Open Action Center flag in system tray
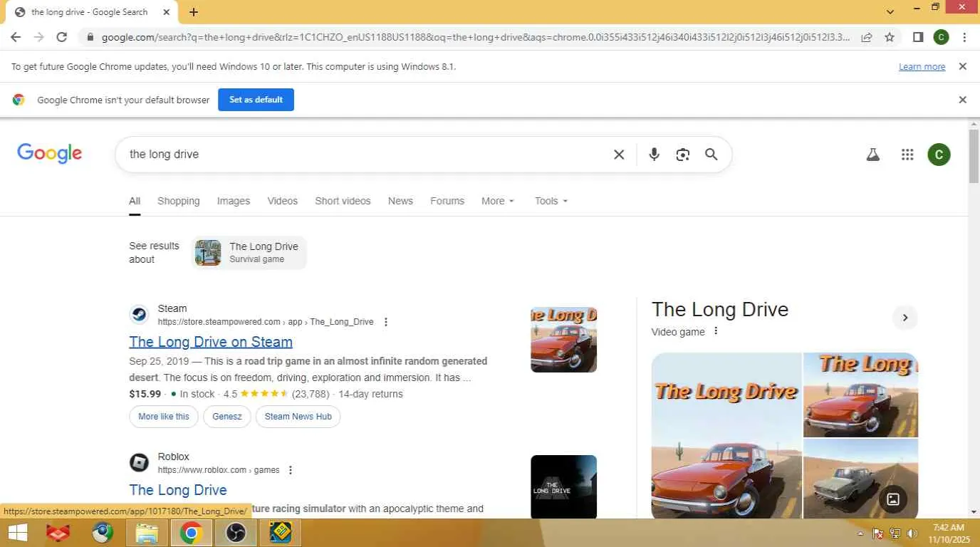This screenshot has width=980, height=547. tap(878, 533)
